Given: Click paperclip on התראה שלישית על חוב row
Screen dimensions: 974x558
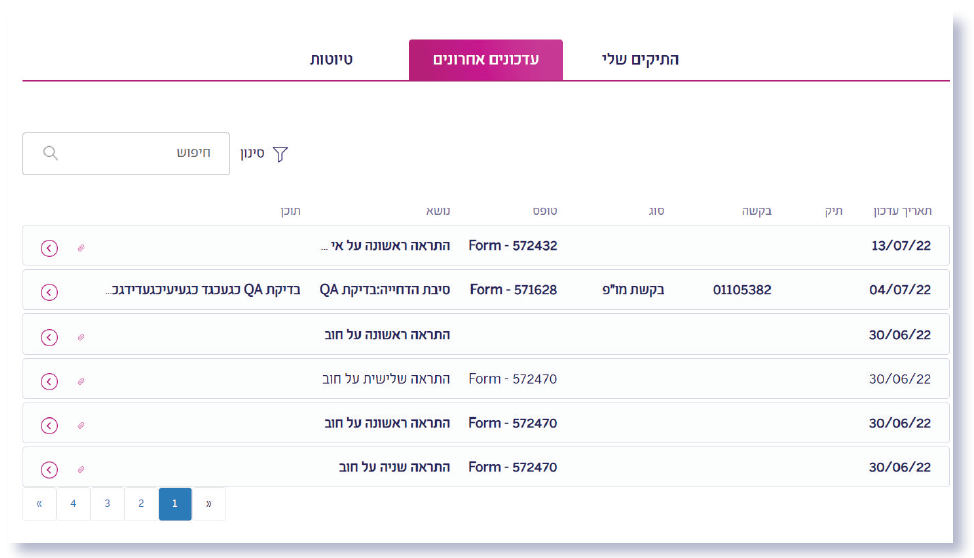Looking at the screenshot, I should click(x=81, y=380).
